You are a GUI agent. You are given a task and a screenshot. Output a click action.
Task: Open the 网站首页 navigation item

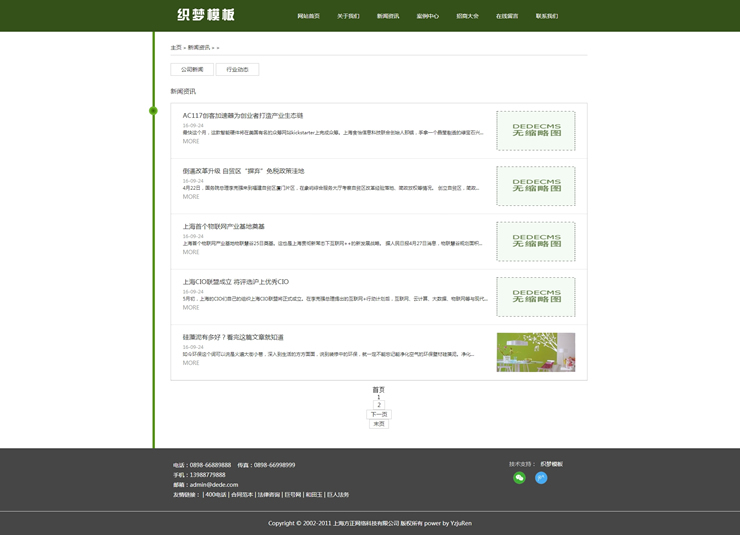point(308,16)
